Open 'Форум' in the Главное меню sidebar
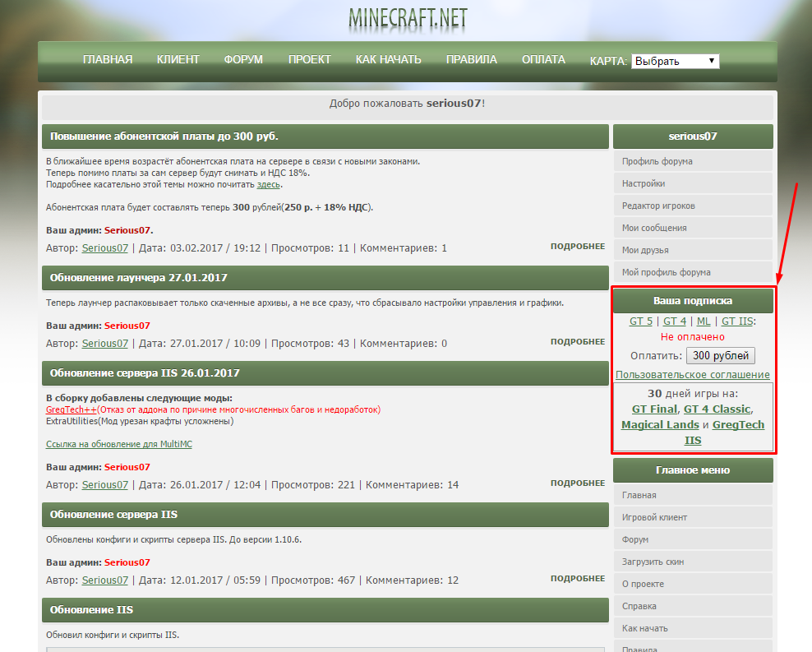The width and height of the screenshot is (812, 652). coord(693,539)
